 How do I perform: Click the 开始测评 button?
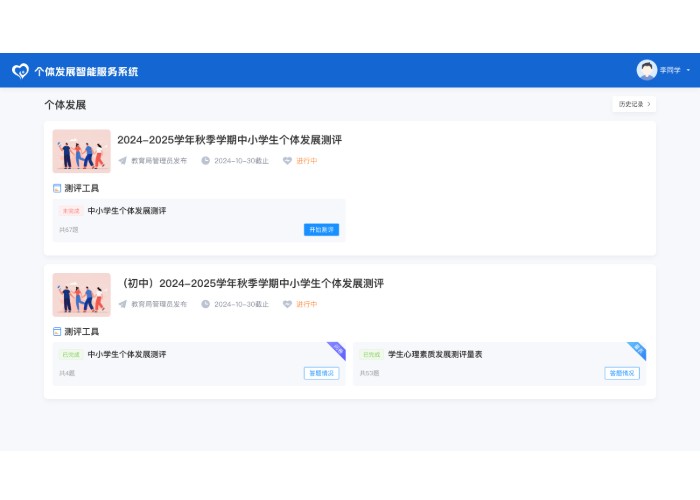pos(321,230)
